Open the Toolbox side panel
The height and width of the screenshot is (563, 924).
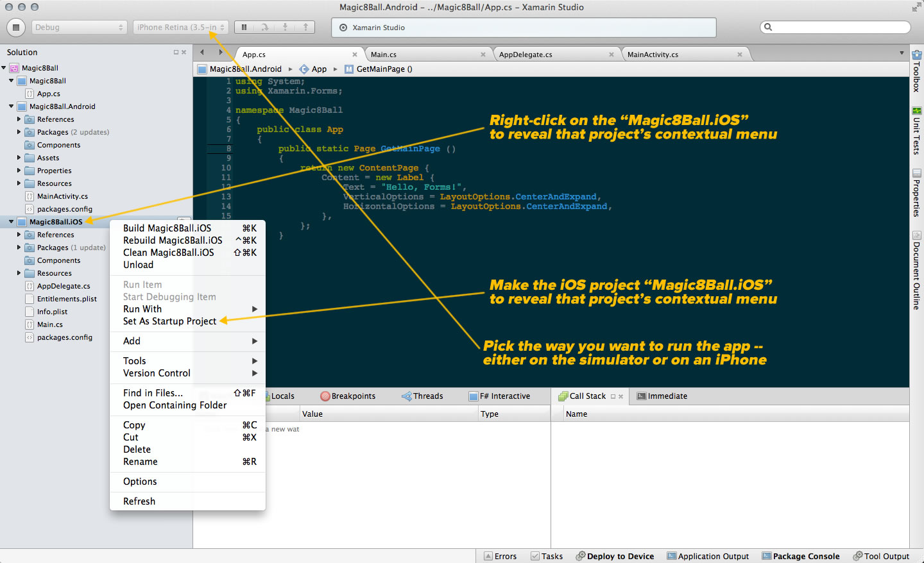tap(916, 71)
